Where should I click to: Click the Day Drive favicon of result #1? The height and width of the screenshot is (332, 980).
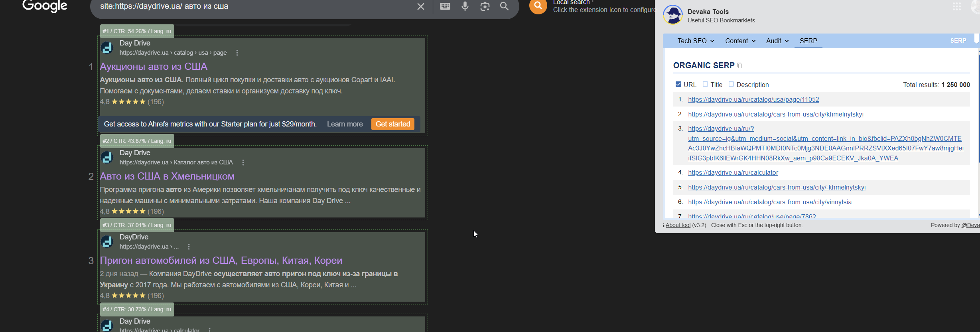107,47
